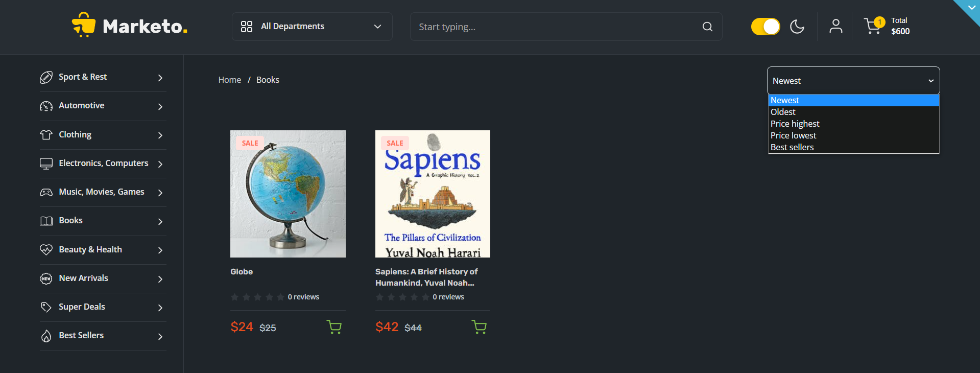Expand Super Deals chevron

(x=160, y=308)
